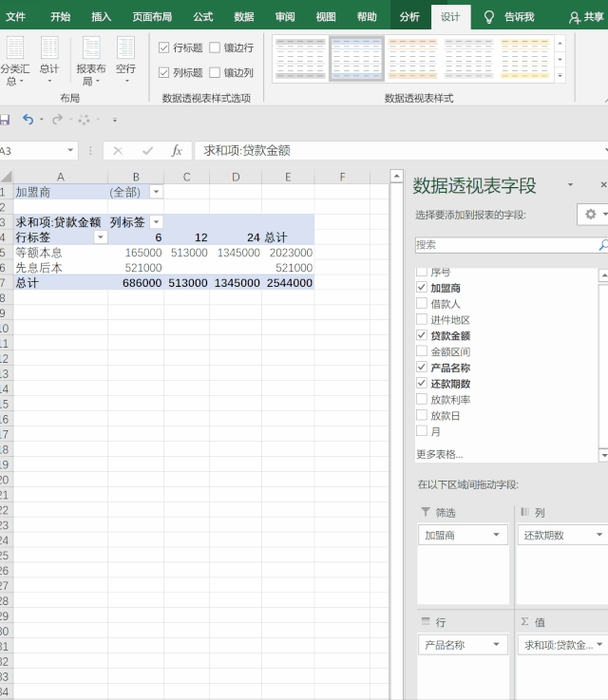Check the 放款利率 field checkbox
This screenshot has height=700, width=608.
click(422, 399)
